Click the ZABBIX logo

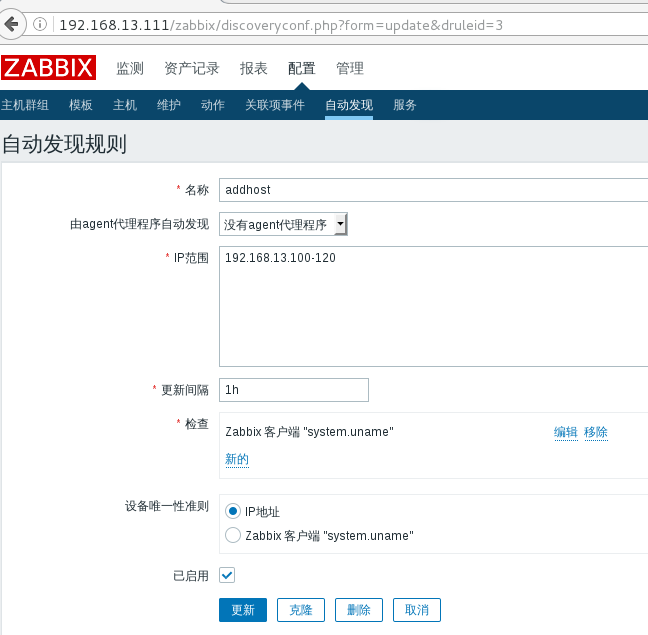tap(48, 67)
